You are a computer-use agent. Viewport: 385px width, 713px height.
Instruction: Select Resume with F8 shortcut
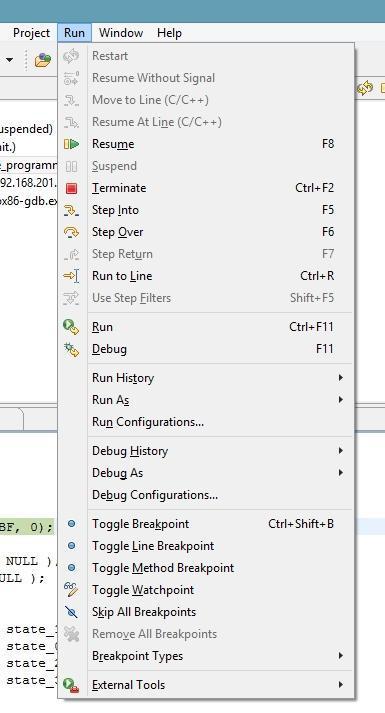[x=206, y=144]
